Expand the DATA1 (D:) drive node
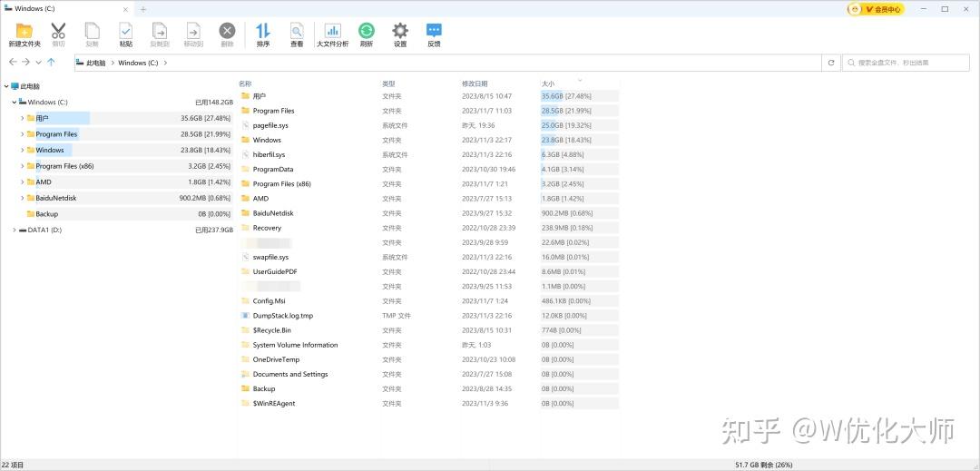The width and height of the screenshot is (980, 471). pyautogui.click(x=15, y=230)
